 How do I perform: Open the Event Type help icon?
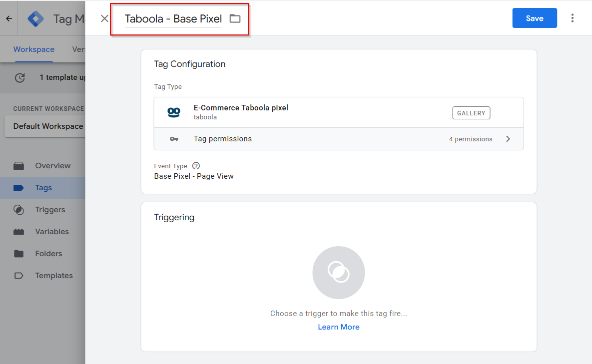(196, 166)
